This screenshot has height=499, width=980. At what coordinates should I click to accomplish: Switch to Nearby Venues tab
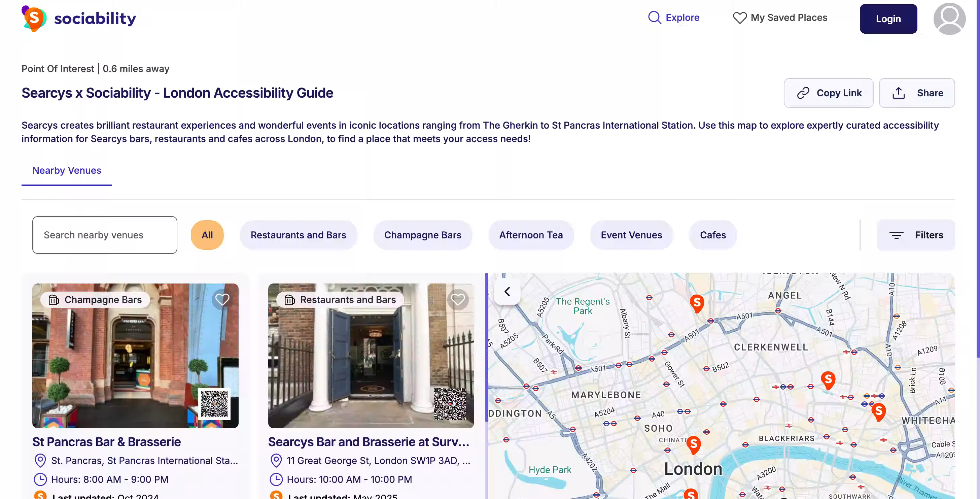pos(67,170)
